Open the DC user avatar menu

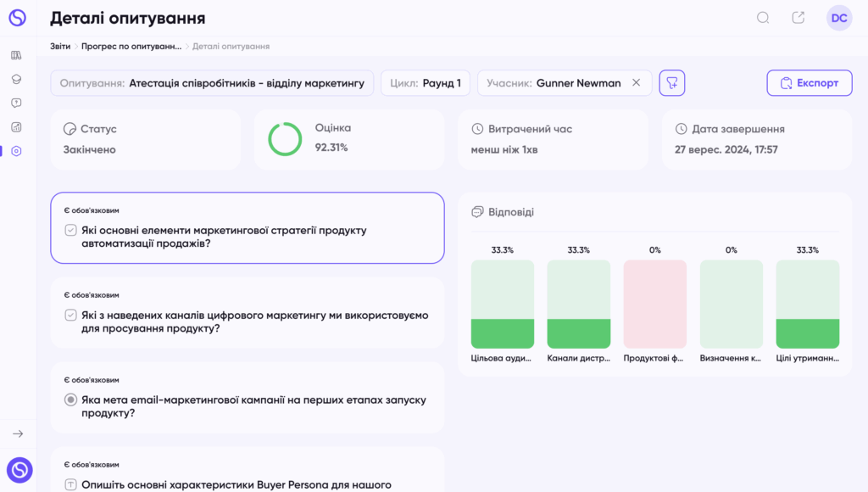pos(839,18)
